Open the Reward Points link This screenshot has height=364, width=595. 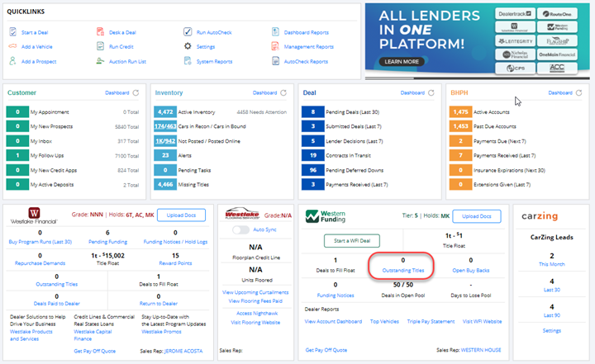[x=175, y=263]
